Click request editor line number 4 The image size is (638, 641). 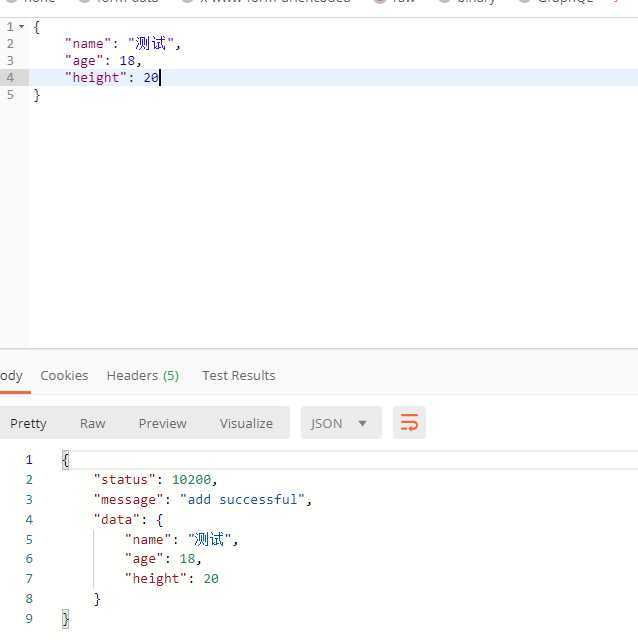coord(10,77)
